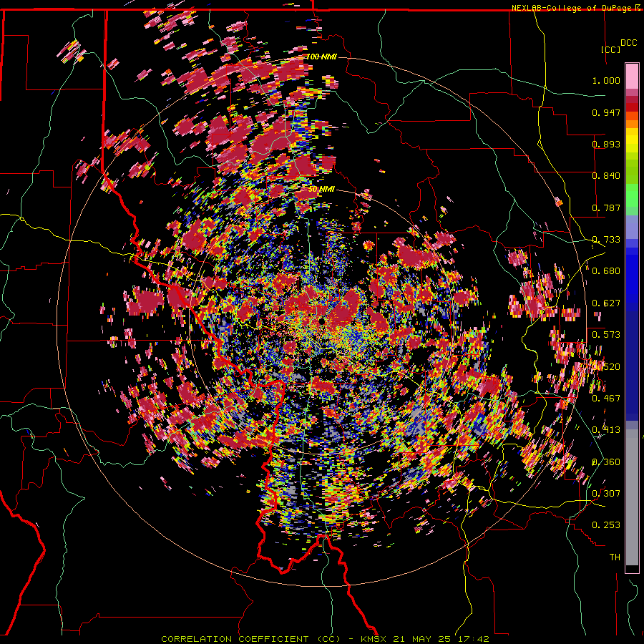Click the TH threshold label on the legend
644x644 pixels.
click(615, 557)
